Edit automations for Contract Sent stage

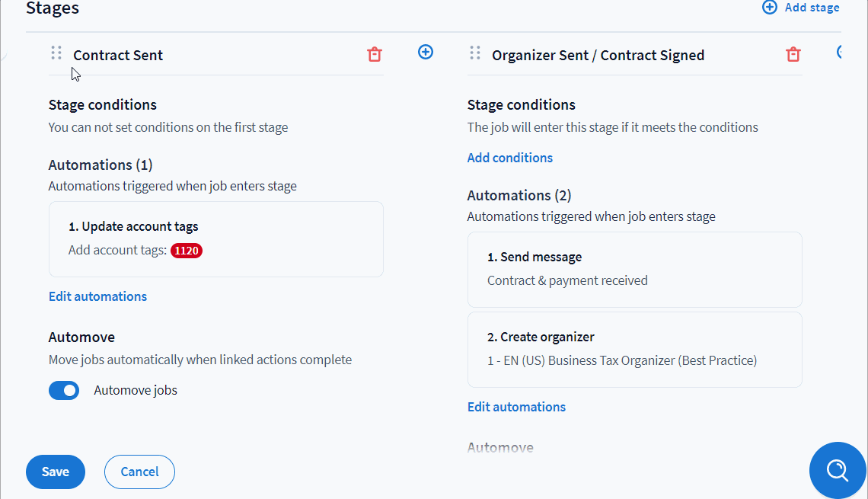tap(97, 296)
